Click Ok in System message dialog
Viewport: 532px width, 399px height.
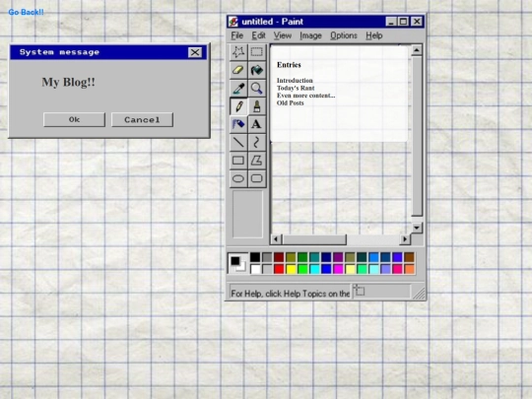74,120
